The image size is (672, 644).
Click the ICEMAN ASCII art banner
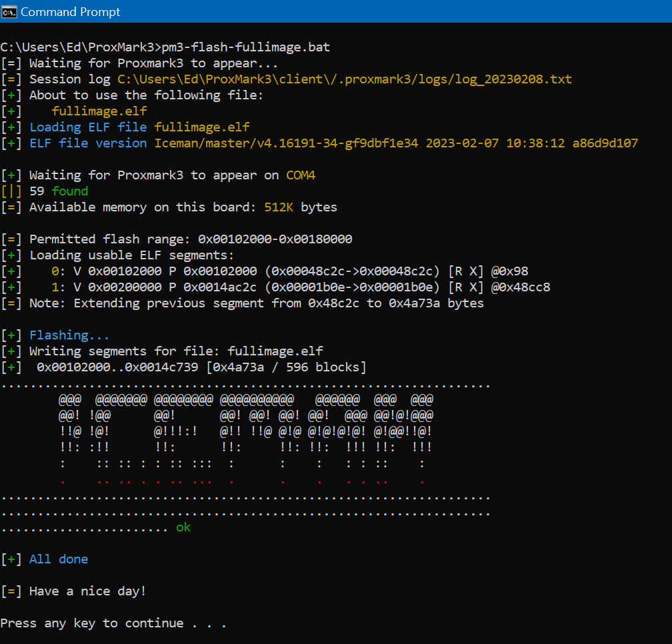[245, 439]
